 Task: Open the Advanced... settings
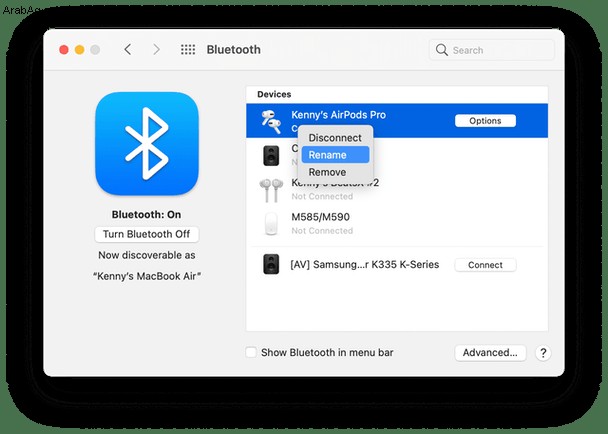click(490, 353)
